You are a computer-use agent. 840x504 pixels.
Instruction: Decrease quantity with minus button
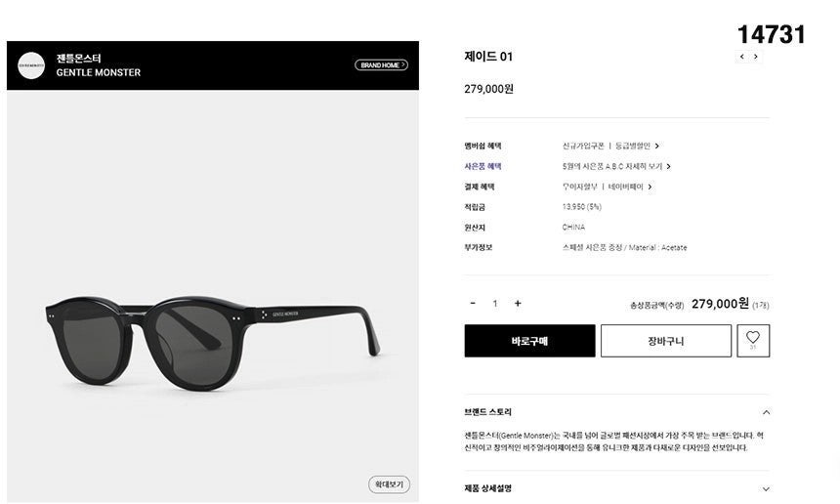coord(473,303)
